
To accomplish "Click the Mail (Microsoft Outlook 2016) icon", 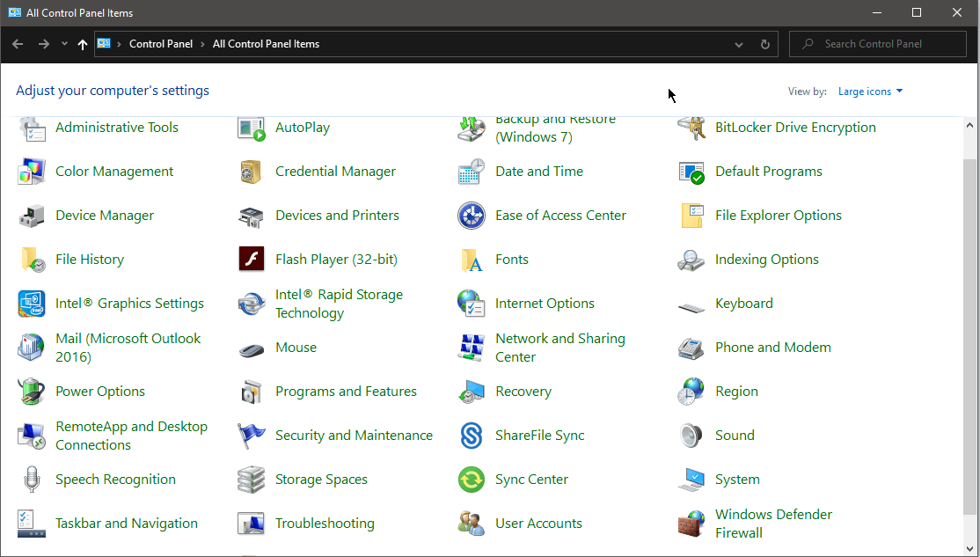I will 32,348.
